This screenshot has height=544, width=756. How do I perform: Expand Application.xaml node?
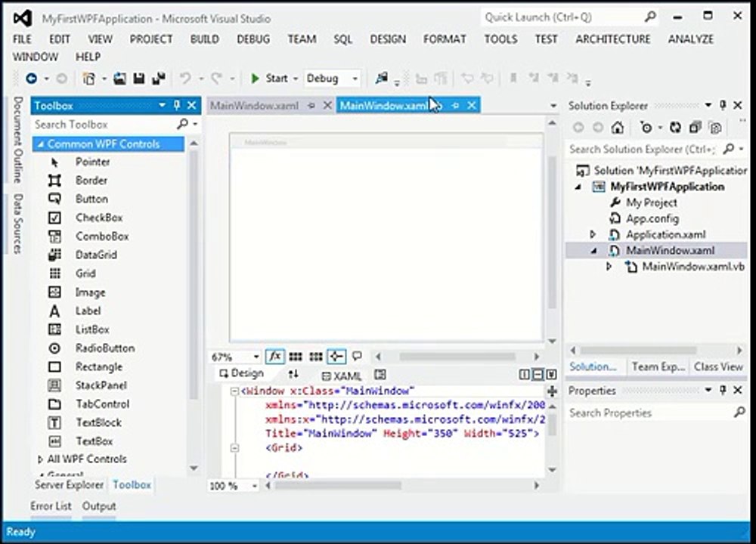pos(593,235)
